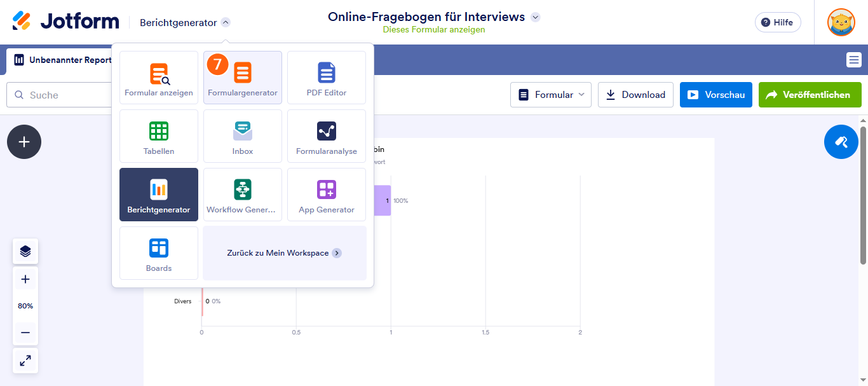The height and width of the screenshot is (386, 868).
Task: Click the Vorschau button
Action: click(x=716, y=95)
